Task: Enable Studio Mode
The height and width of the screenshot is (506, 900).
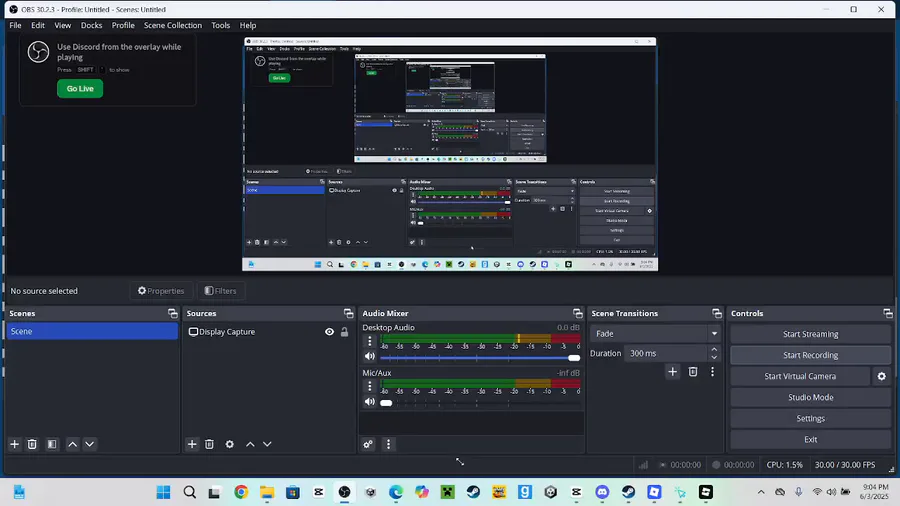Action: pyautogui.click(x=810, y=397)
